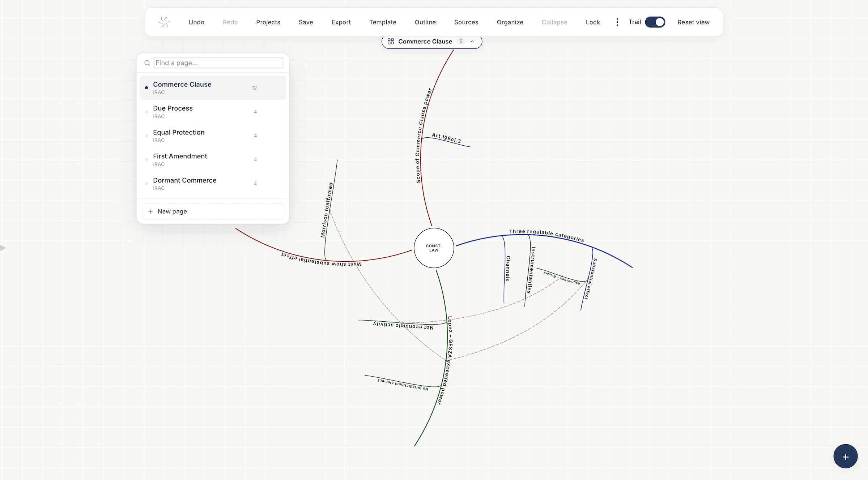Click the search magnifier icon in pages panel
868x480 pixels.
tap(147, 63)
